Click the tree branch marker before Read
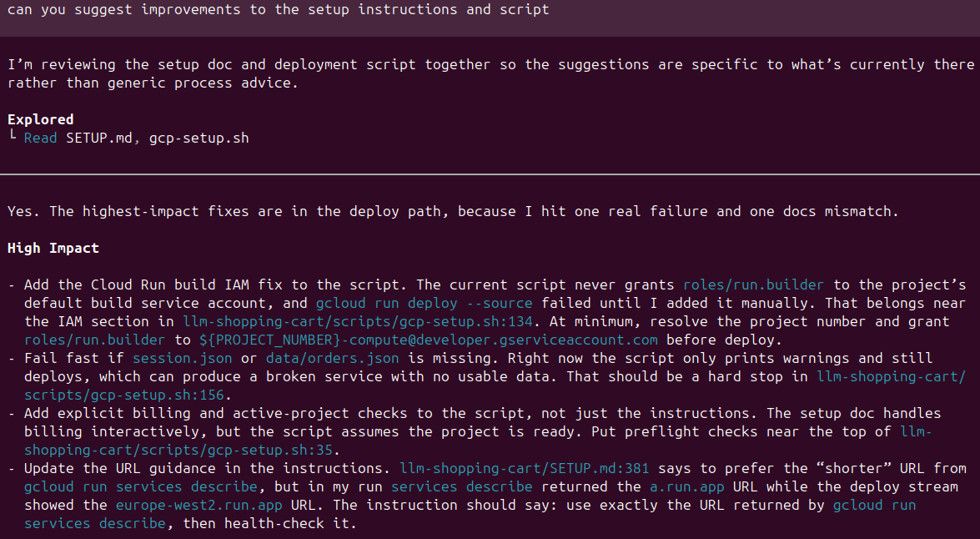Viewport: 980px width, 539px height. (x=13, y=137)
